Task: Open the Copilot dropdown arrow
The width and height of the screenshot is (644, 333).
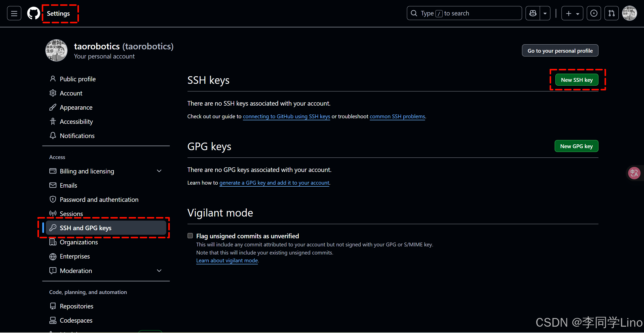Action: (x=545, y=13)
